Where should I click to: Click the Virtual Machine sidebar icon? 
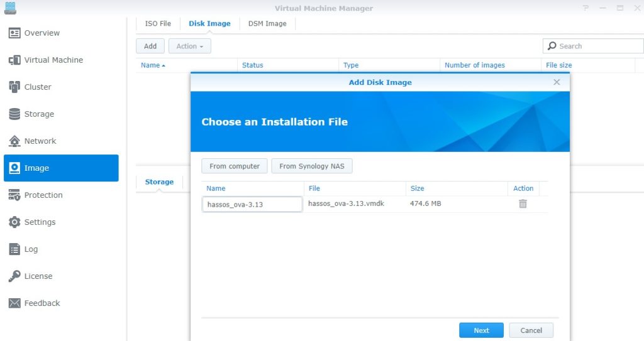[x=14, y=60]
